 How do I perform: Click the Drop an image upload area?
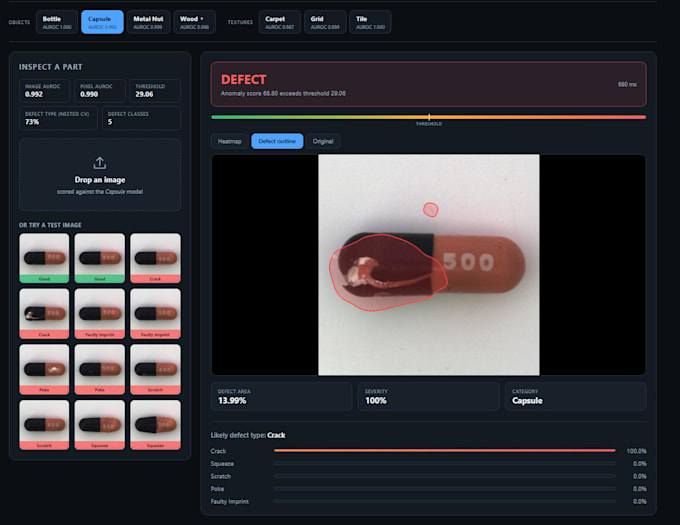[100, 175]
